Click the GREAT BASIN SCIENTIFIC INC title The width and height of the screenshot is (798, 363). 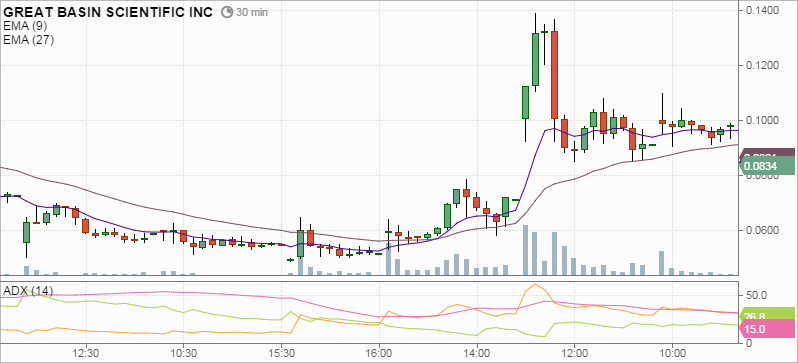coord(108,12)
